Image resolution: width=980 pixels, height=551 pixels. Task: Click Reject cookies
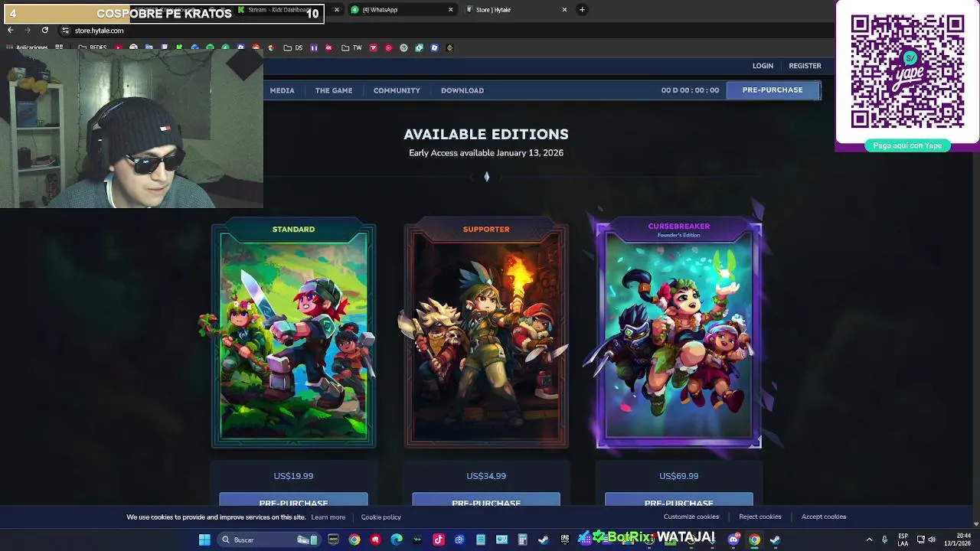(760, 517)
